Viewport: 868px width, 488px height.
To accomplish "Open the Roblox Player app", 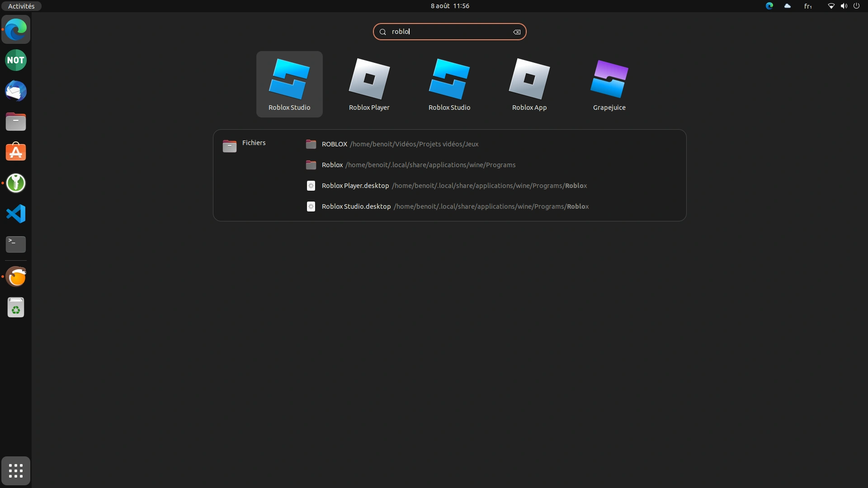I will [x=369, y=84].
